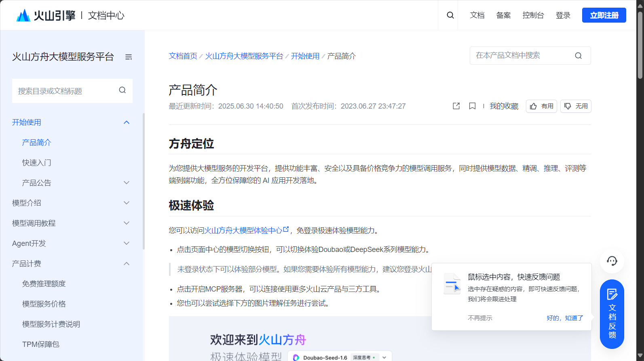
Task: Open TPM保障包 in the sidebar
Action: [41, 344]
